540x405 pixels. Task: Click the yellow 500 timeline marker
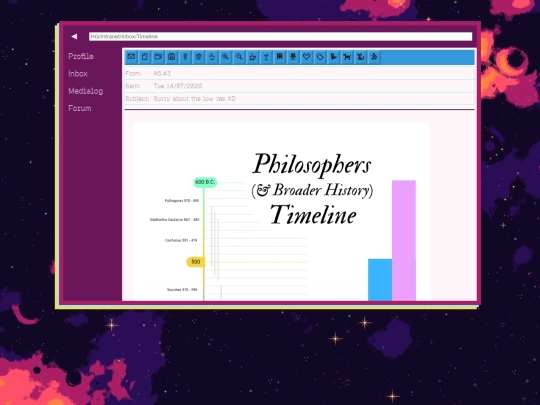[x=195, y=262]
